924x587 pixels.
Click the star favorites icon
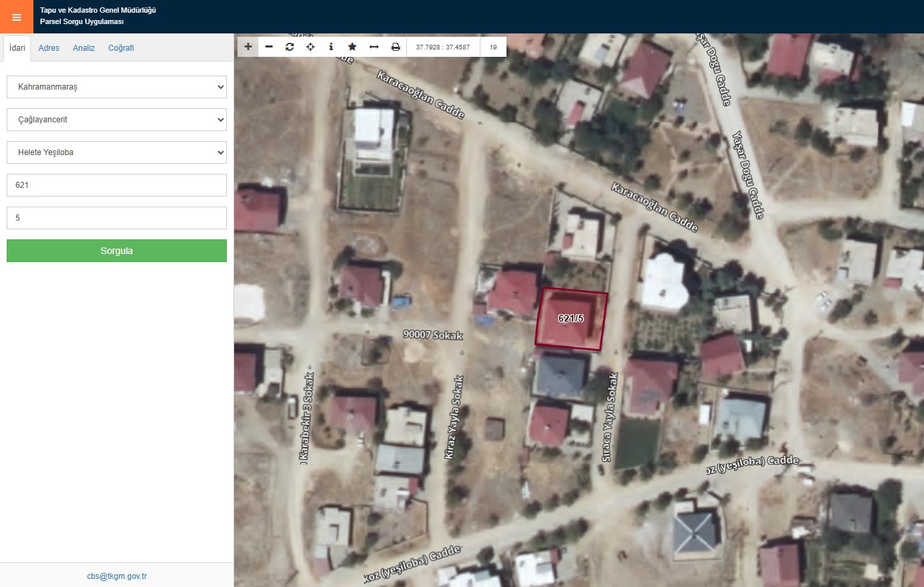point(352,47)
